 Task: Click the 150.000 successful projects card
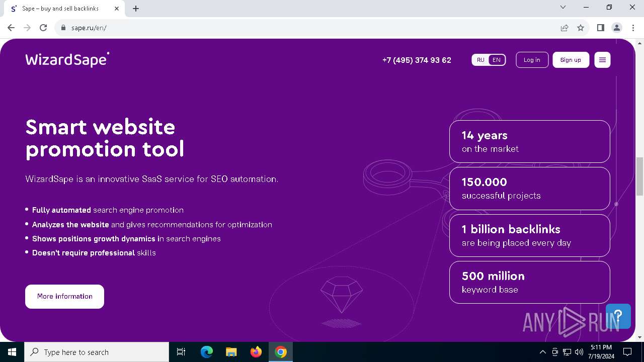click(530, 189)
